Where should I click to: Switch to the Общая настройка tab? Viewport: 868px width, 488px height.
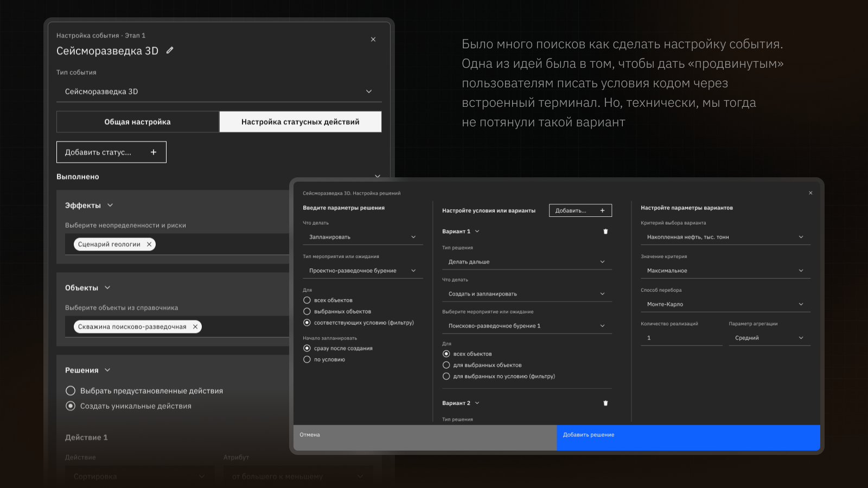click(x=138, y=122)
